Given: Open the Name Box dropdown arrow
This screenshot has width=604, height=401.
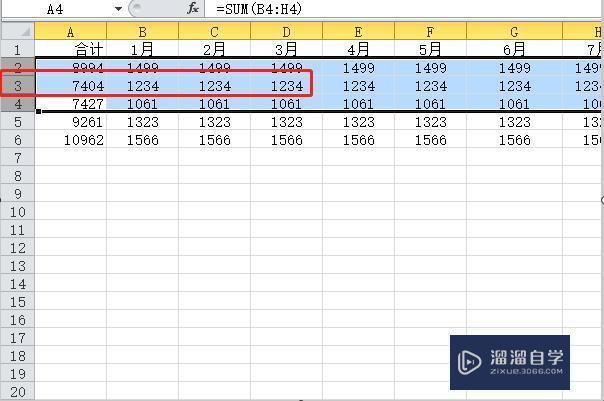Looking at the screenshot, I should pyautogui.click(x=118, y=9).
